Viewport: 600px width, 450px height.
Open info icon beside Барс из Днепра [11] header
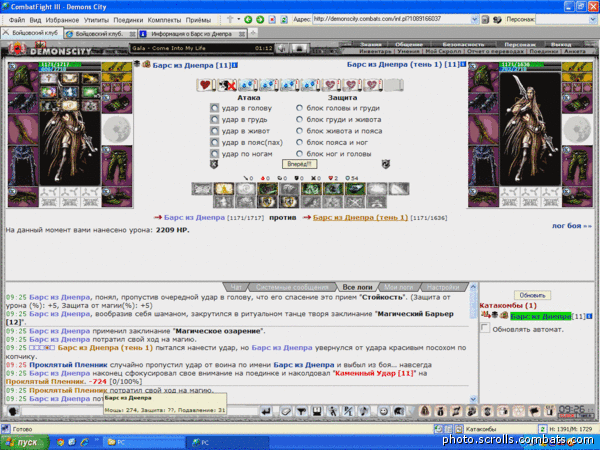pos(235,65)
